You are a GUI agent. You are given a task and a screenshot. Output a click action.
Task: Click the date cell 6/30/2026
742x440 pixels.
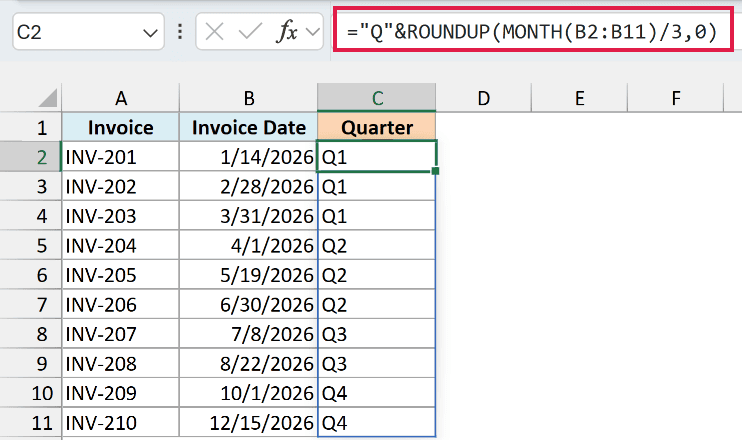pos(248,304)
